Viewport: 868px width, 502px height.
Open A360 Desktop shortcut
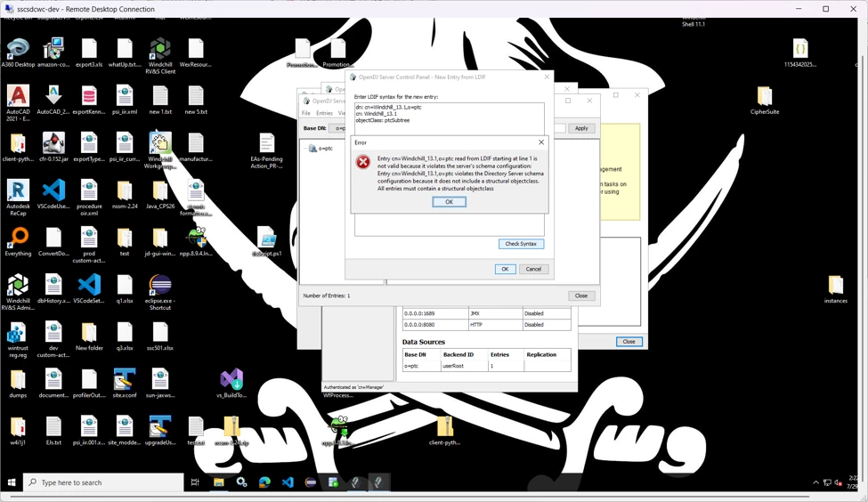coord(18,53)
